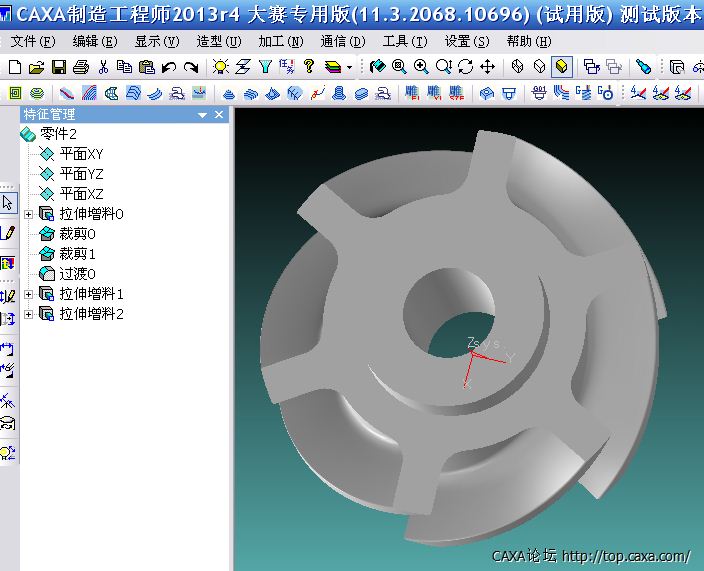This screenshot has height=571, width=704.
Task: Cut selection with the scissors icon
Action: [103, 67]
